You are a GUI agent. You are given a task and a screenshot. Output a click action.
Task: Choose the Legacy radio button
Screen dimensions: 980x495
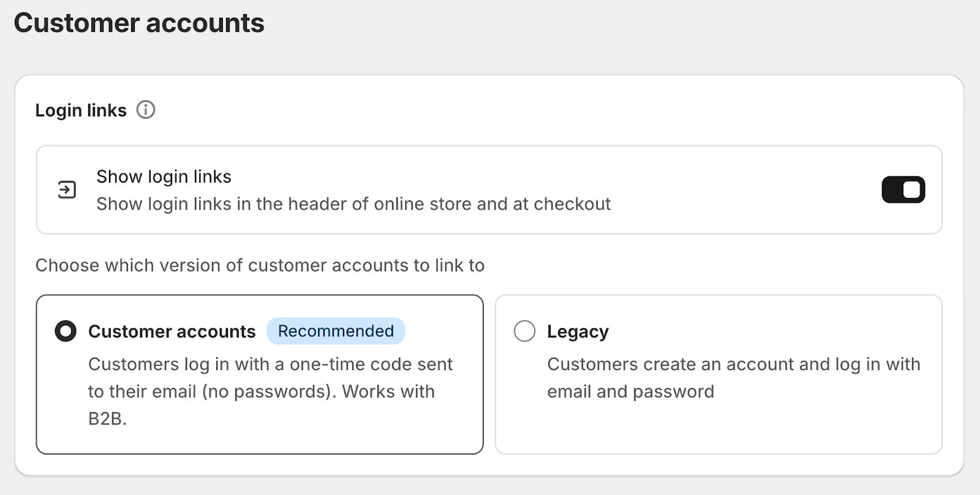(524, 331)
